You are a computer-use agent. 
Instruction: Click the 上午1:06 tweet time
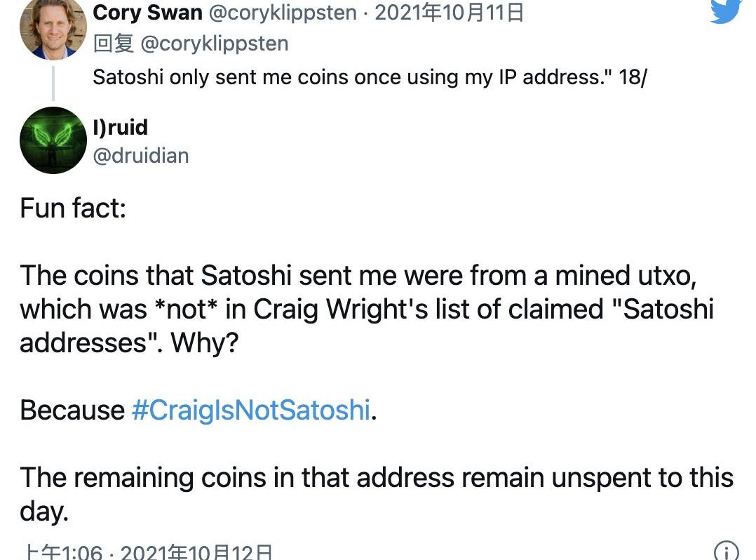[62, 553]
